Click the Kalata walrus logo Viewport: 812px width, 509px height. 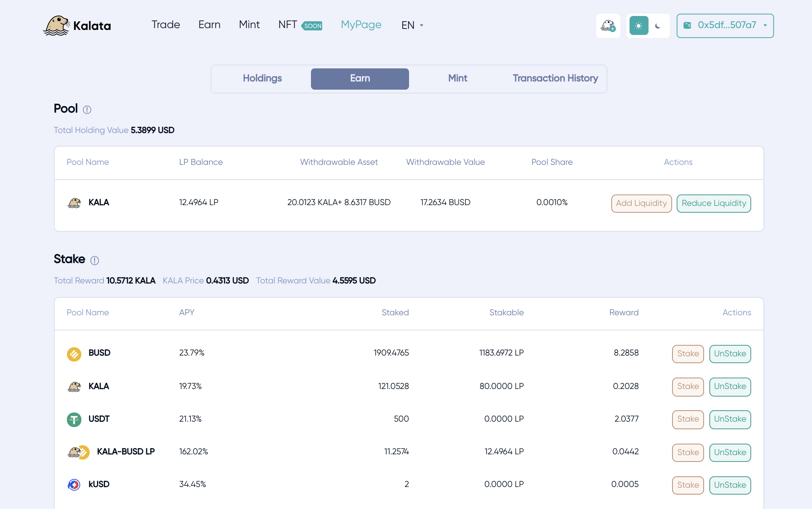point(57,25)
